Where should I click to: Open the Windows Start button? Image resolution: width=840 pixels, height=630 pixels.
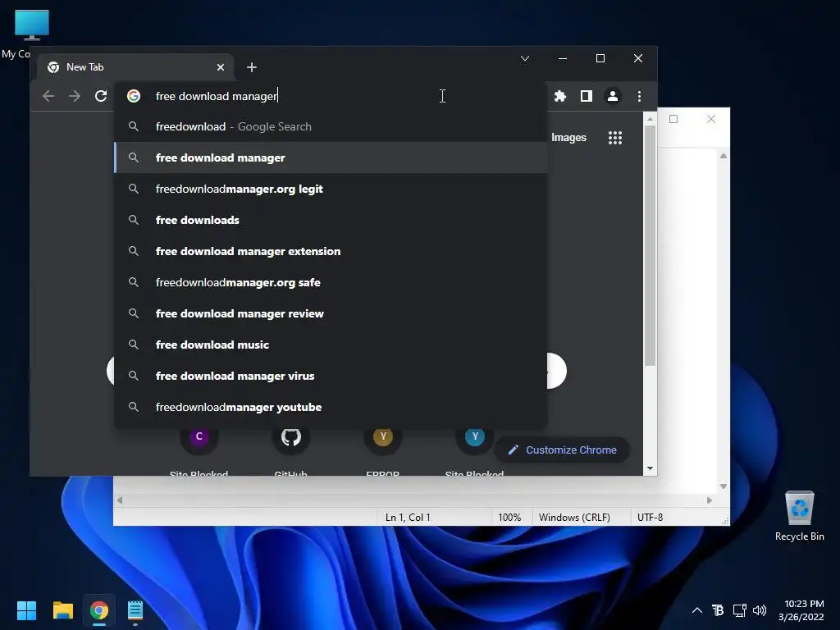tap(26, 610)
